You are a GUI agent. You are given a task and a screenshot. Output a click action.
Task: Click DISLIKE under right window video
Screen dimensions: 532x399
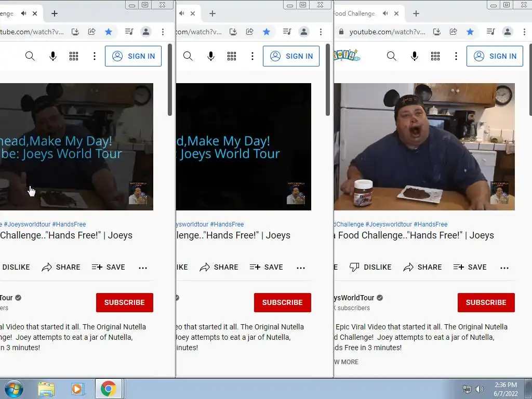click(x=370, y=268)
